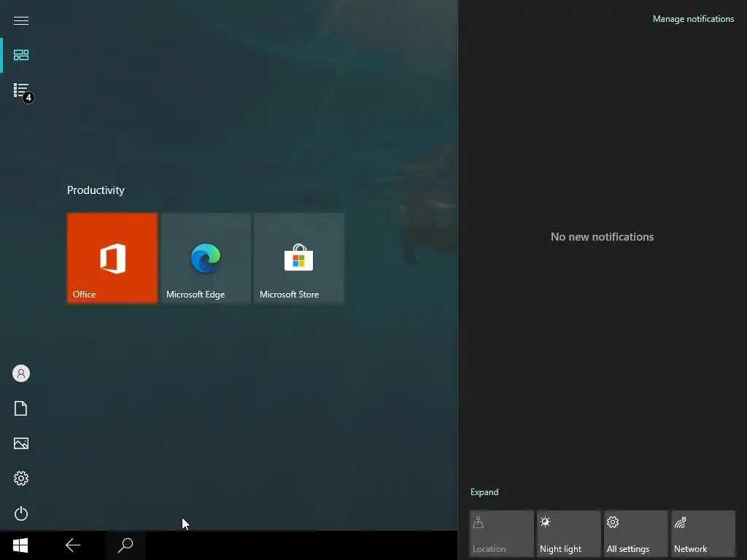This screenshot has height=560, width=747.
Task: Launch the Office tile
Action: [112, 258]
